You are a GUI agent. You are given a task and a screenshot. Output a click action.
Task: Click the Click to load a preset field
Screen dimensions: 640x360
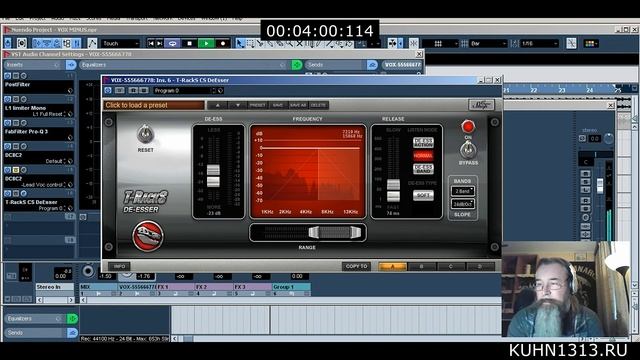pos(153,105)
